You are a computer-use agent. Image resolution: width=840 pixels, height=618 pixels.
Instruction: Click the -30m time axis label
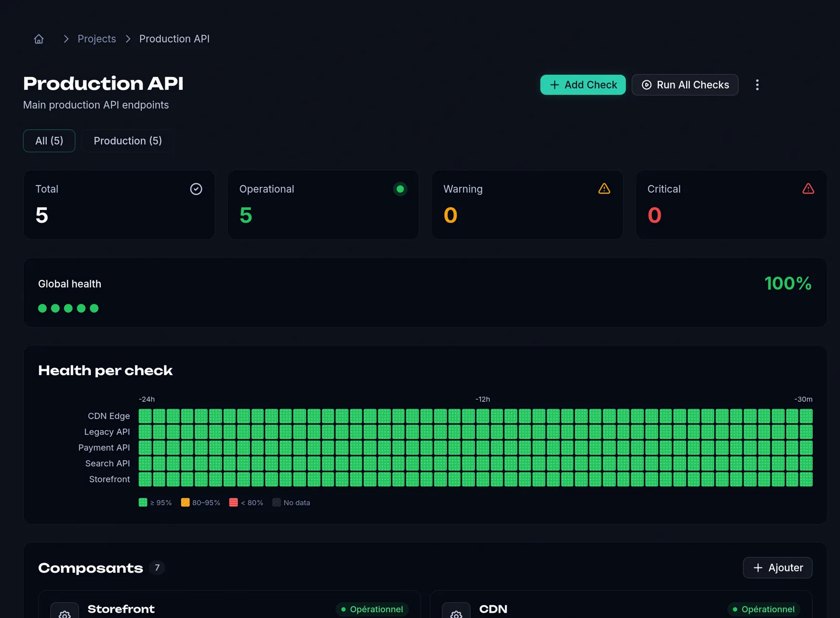coord(803,399)
